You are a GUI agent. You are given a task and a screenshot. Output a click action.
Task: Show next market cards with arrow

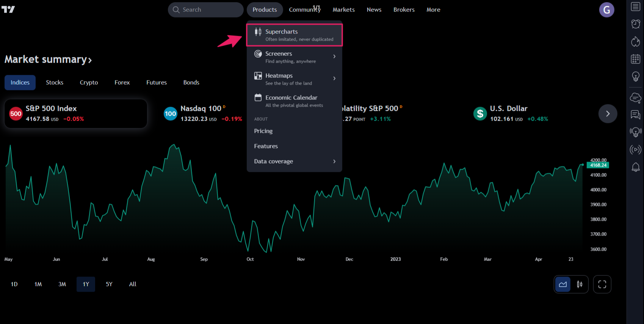pyautogui.click(x=608, y=114)
